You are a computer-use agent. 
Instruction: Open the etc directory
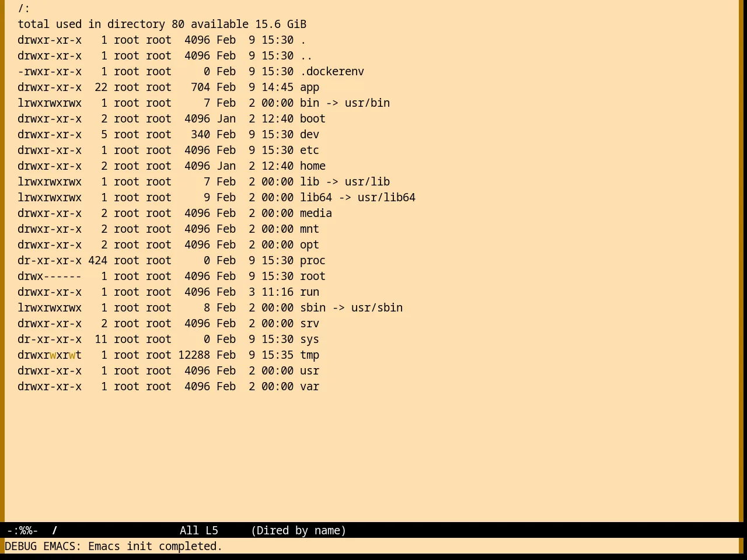[x=309, y=150]
